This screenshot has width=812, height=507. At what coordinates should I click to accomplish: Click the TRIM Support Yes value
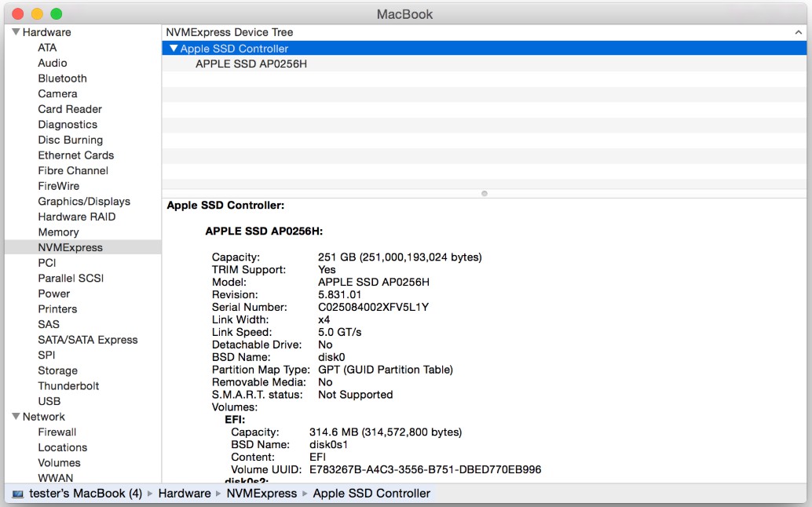(x=326, y=269)
